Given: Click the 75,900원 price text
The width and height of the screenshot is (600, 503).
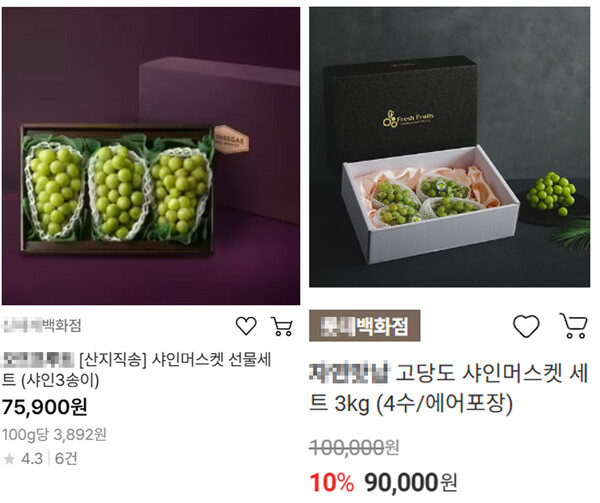Looking at the screenshot, I should (x=45, y=407).
